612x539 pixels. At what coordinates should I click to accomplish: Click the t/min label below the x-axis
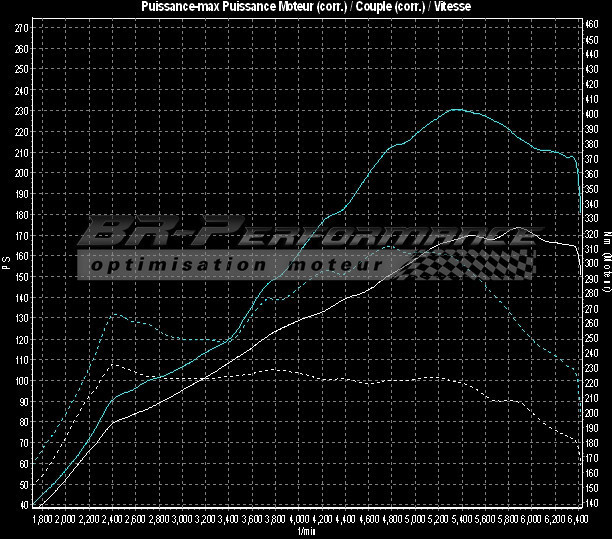click(x=306, y=531)
